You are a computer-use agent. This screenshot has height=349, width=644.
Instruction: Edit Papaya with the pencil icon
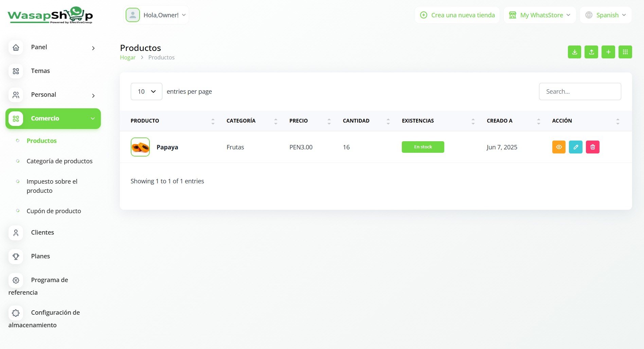coord(576,147)
